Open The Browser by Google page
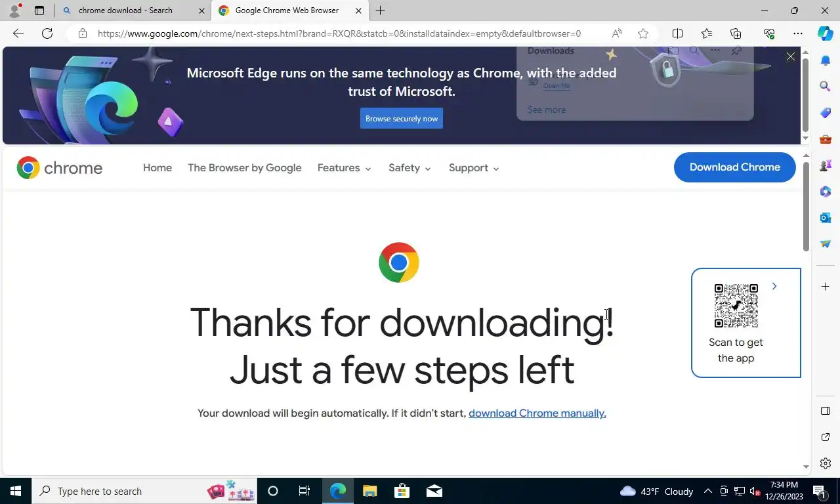840x504 pixels. coord(245,168)
